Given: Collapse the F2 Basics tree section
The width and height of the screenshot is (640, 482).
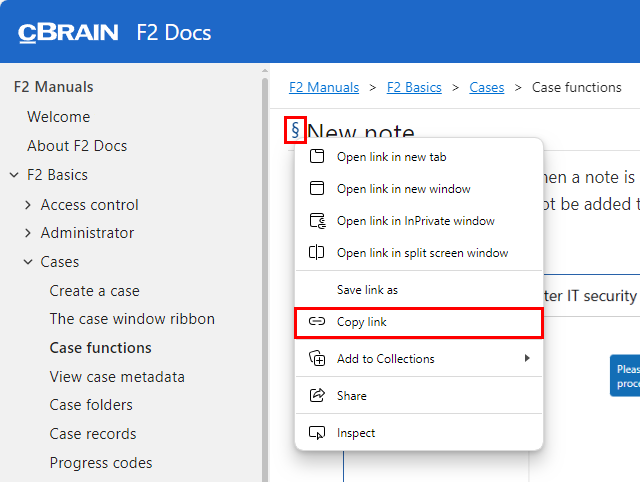Looking at the screenshot, I should [14, 175].
